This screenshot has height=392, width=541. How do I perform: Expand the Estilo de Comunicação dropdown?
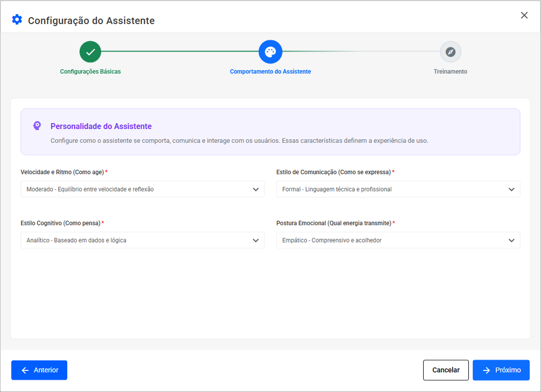tap(398, 189)
